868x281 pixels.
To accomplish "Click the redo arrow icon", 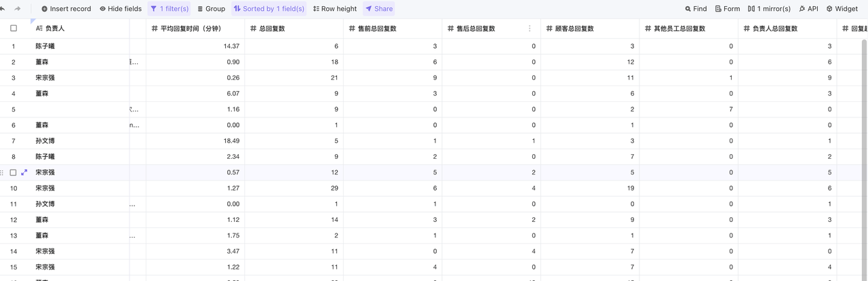I will tap(18, 9).
